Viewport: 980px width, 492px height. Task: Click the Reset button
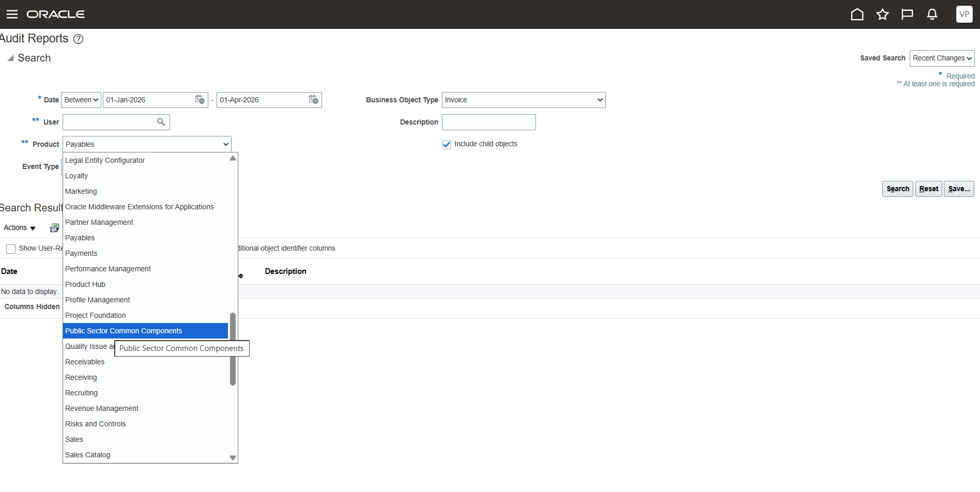coord(929,189)
